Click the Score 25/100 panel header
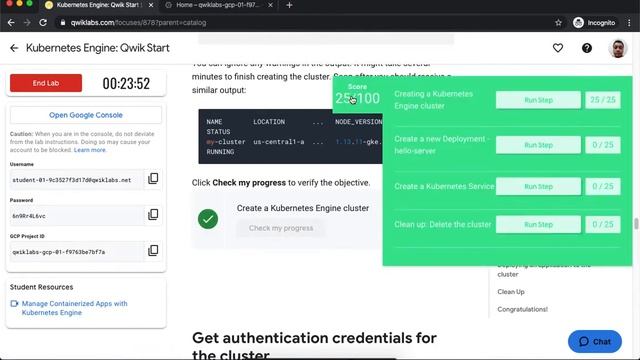Screen dimensions: 640x360 358,95
